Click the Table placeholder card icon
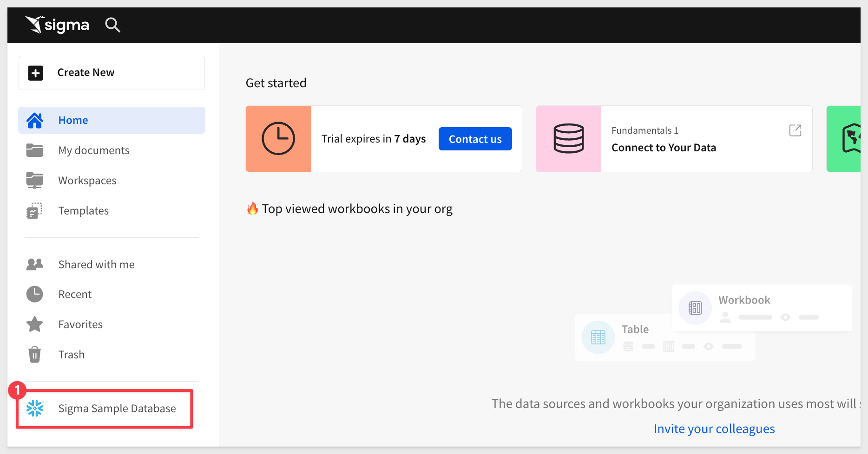Screen dimensions: 868x454 pos(598,337)
